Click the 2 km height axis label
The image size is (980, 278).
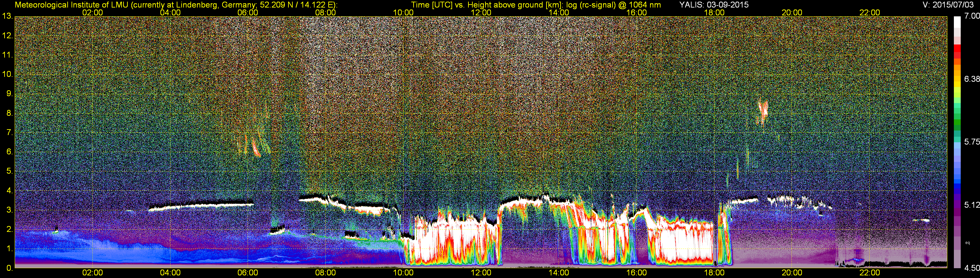(9, 230)
